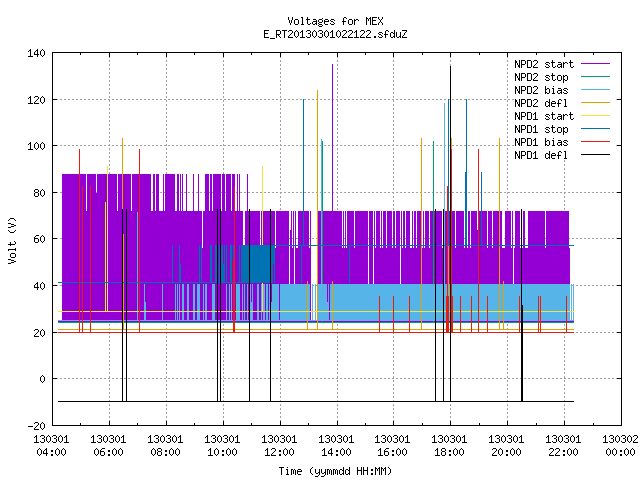Image resolution: width=640 pixels, height=480 pixels.
Task: Click the 130301 20:00 time tick label
Action: (x=507, y=446)
